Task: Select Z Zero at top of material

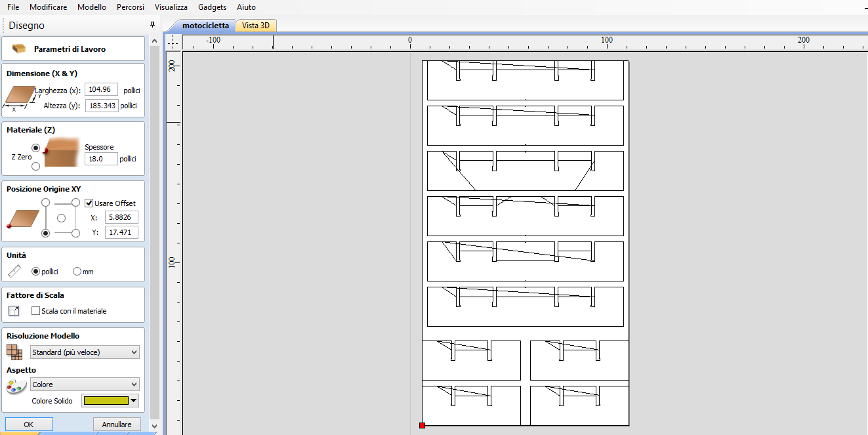Action: tap(35, 148)
